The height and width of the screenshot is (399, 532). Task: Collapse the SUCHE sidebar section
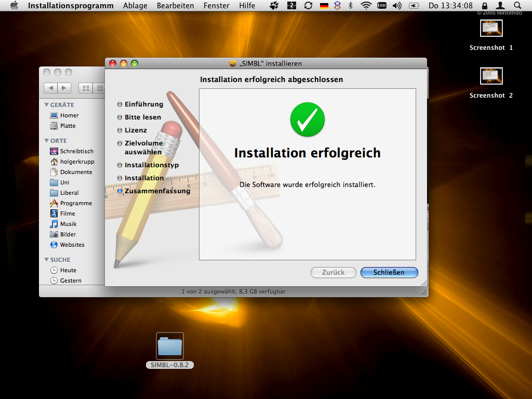[x=46, y=260]
